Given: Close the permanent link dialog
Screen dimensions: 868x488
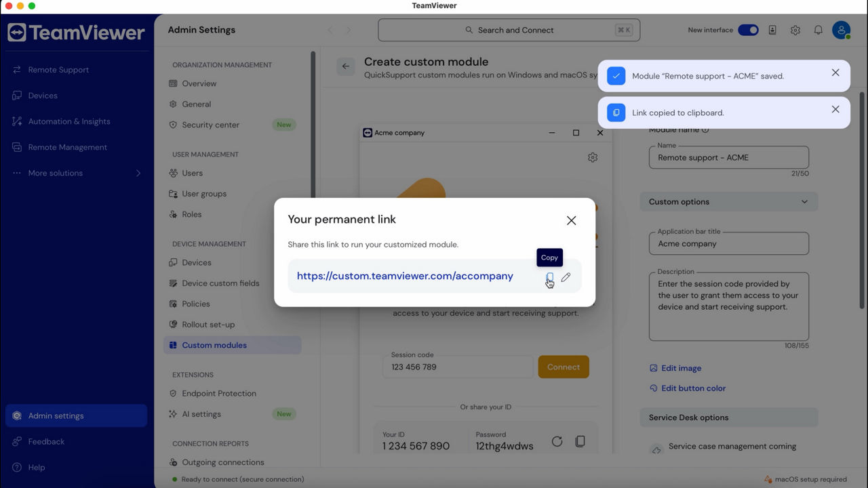Looking at the screenshot, I should coord(571,220).
